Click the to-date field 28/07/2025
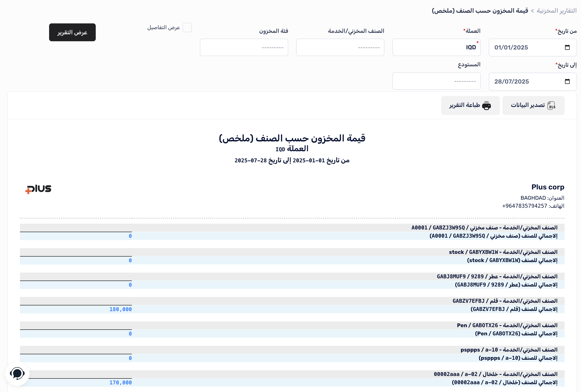This screenshot has width=581, height=392. [x=512, y=81]
